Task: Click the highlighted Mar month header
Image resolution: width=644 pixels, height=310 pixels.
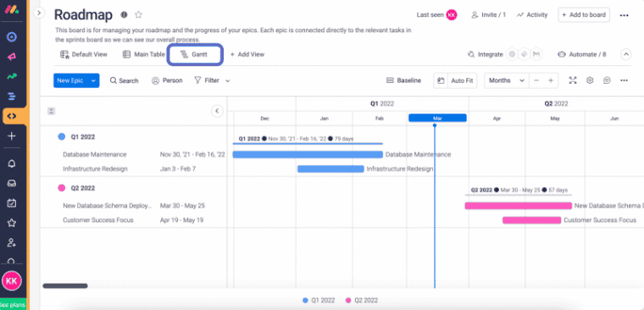Action: click(x=437, y=118)
